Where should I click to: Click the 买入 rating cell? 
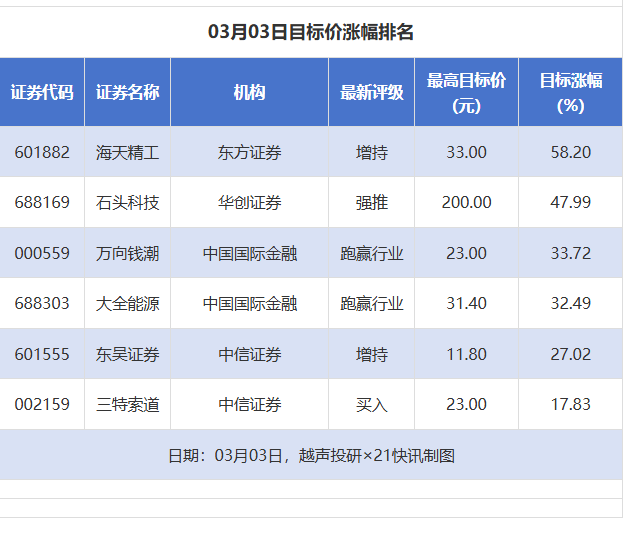pyautogui.click(x=371, y=404)
